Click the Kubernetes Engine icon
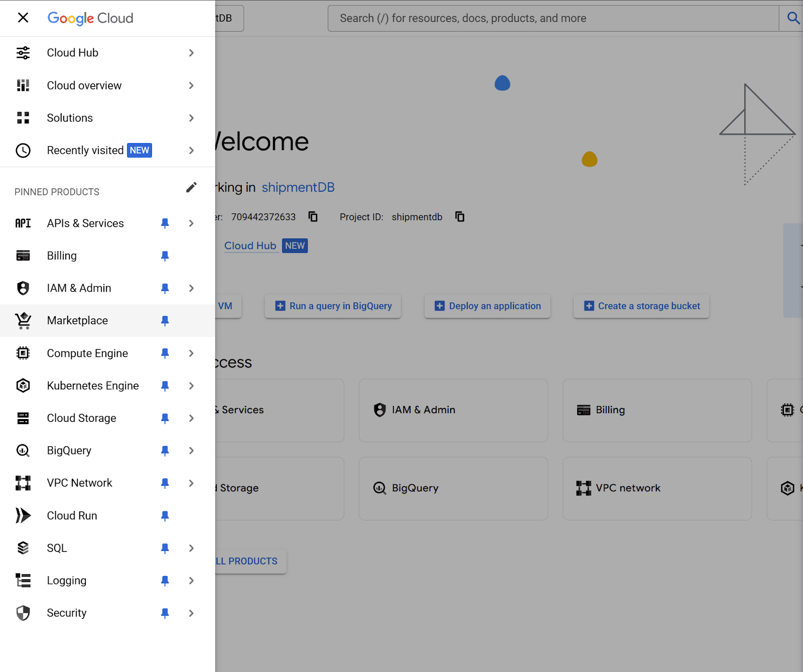803x672 pixels. [23, 385]
